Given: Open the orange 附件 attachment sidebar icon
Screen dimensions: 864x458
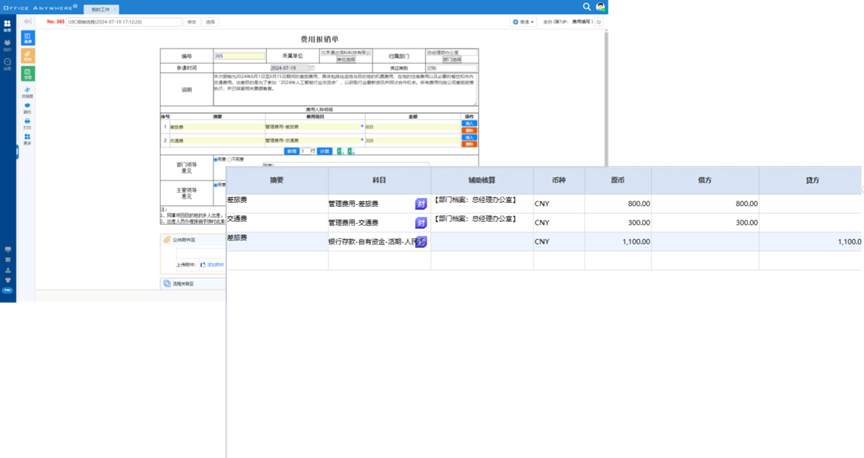Looking at the screenshot, I should (27, 56).
